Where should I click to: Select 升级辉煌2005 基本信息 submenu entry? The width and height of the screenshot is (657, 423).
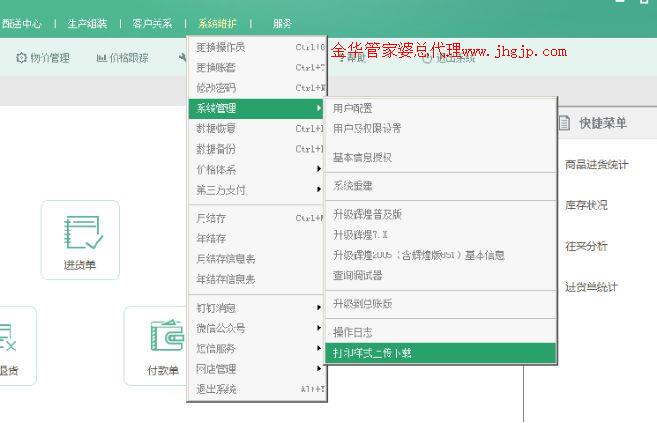click(441, 255)
